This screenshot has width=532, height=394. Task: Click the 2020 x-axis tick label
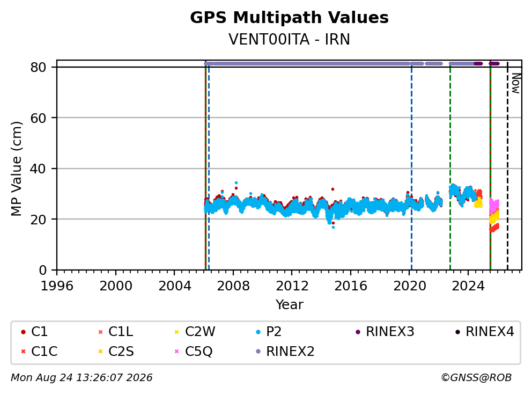coord(410,286)
